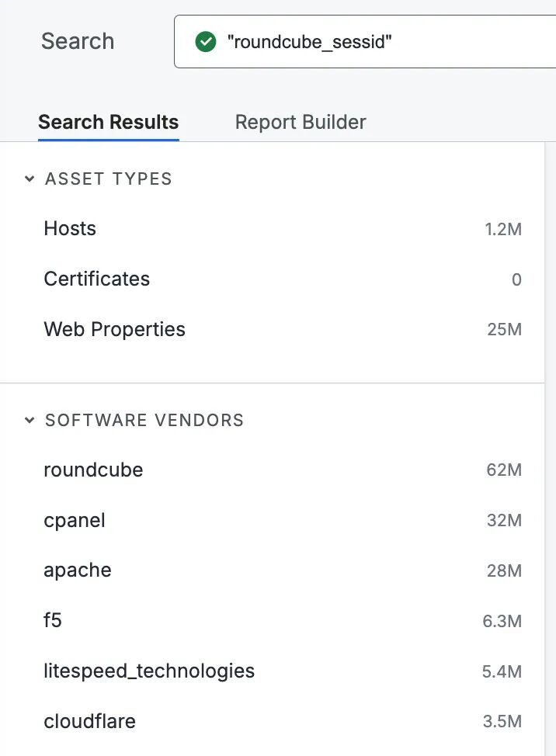Open the Report Builder tab

coord(301,123)
